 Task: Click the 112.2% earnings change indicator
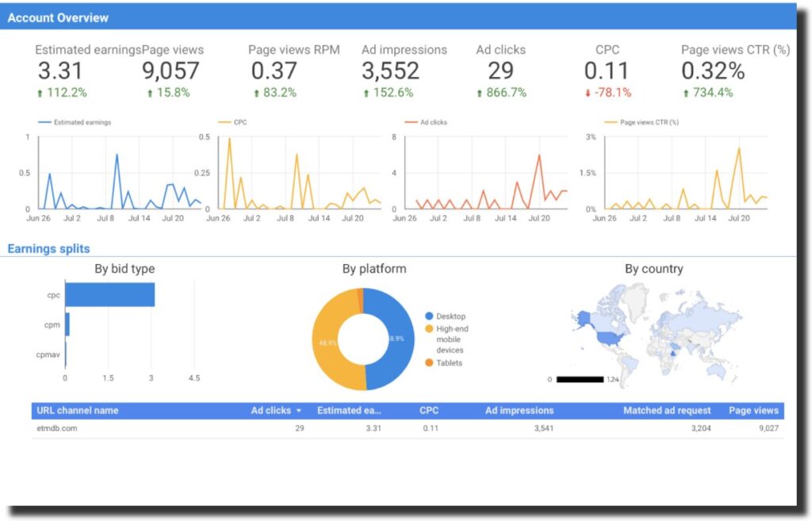coord(62,93)
